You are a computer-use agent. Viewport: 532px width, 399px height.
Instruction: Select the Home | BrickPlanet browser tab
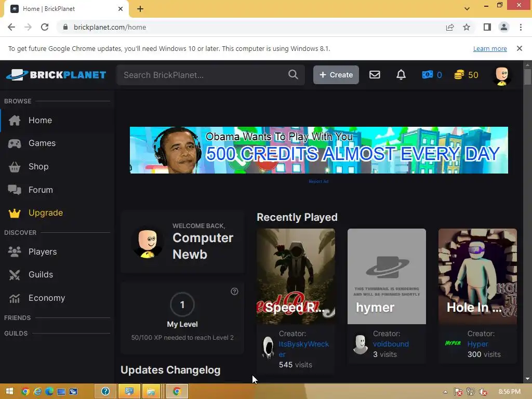tap(65, 9)
